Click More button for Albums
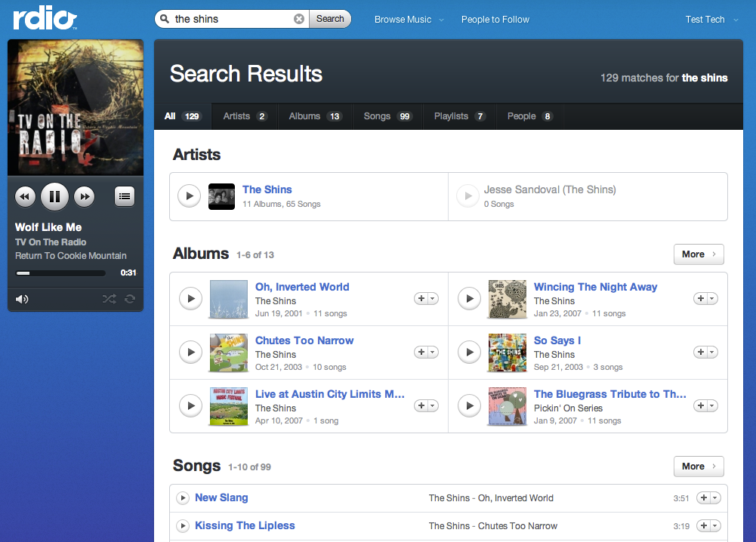Viewport: 756px width, 542px height. [x=699, y=254]
